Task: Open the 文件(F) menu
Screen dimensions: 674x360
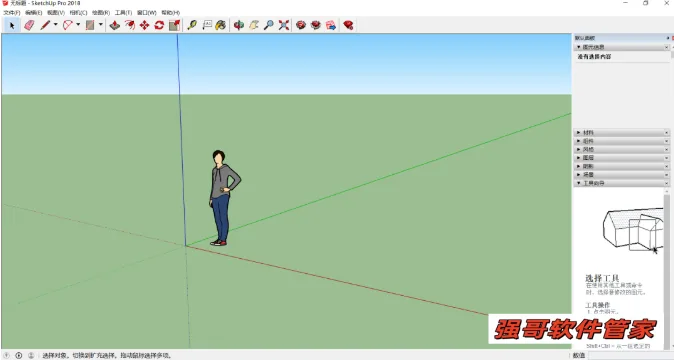Action: tap(12, 13)
